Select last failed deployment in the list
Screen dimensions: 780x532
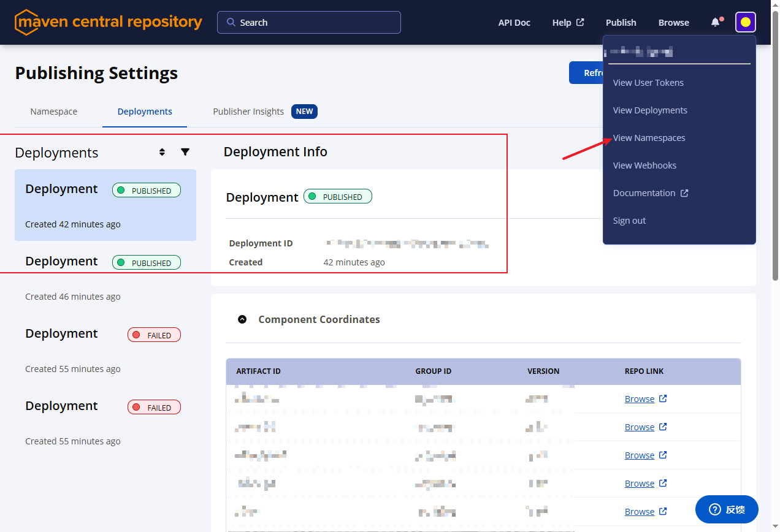105,422
